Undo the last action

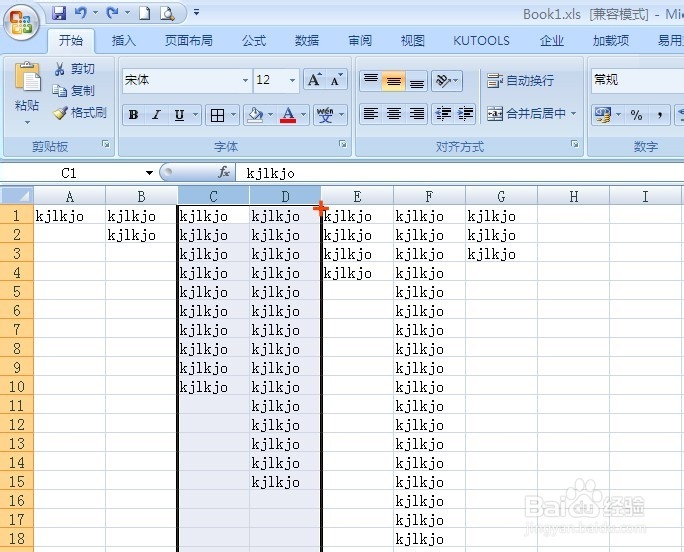pos(80,13)
